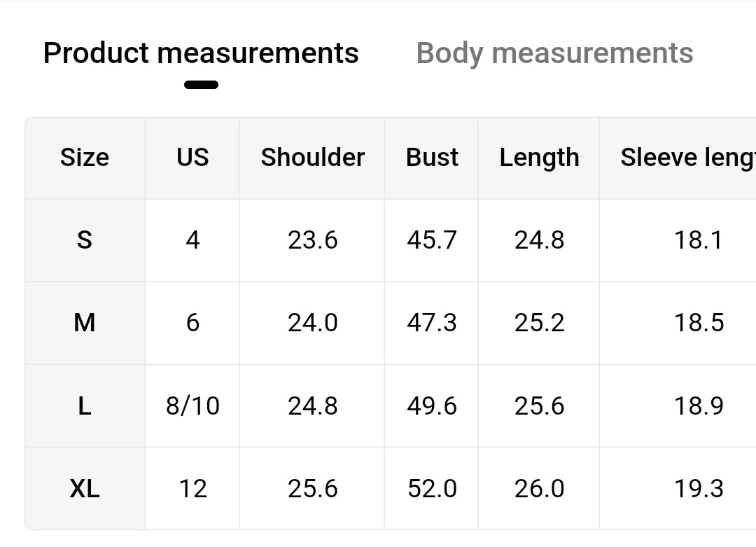Select the 45.7 bust value
Screen dimensions: 756x547
tap(432, 240)
